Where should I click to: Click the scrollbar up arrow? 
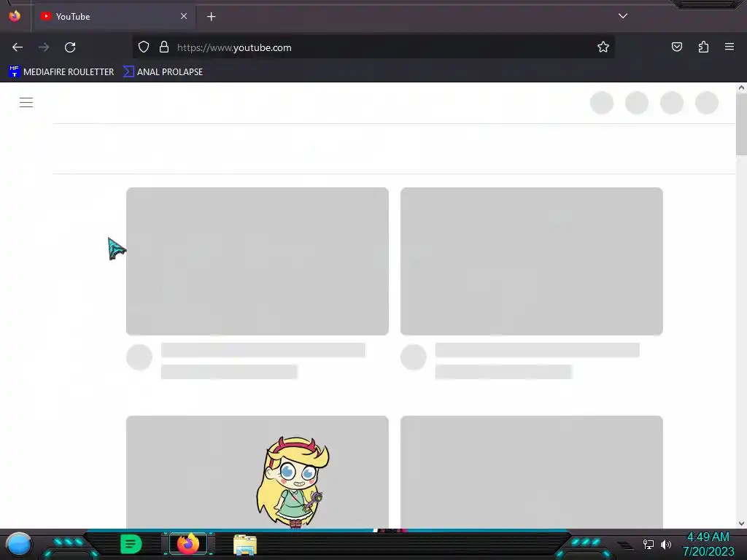click(741, 87)
